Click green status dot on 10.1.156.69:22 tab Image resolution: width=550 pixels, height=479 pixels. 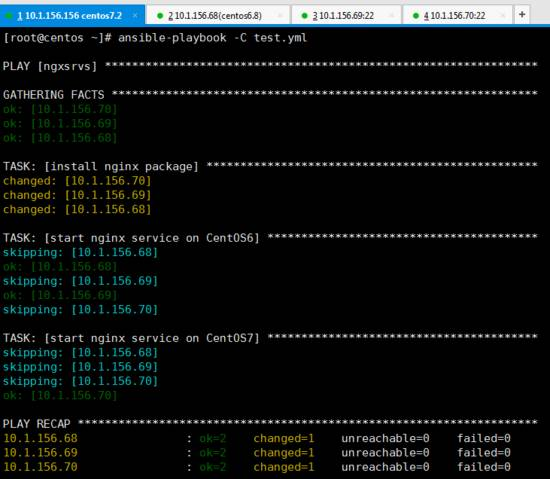[x=304, y=15]
